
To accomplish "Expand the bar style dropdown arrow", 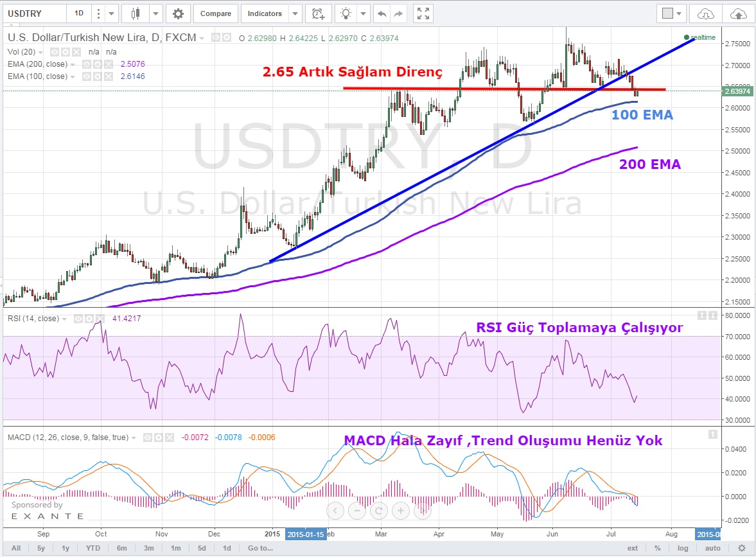I will [156, 13].
